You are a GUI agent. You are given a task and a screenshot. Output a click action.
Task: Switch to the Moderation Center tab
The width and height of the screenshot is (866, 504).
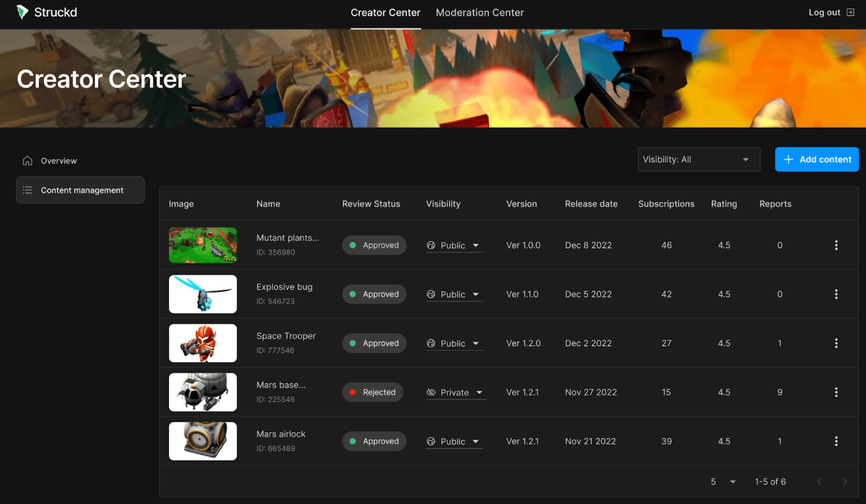[480, 13]
